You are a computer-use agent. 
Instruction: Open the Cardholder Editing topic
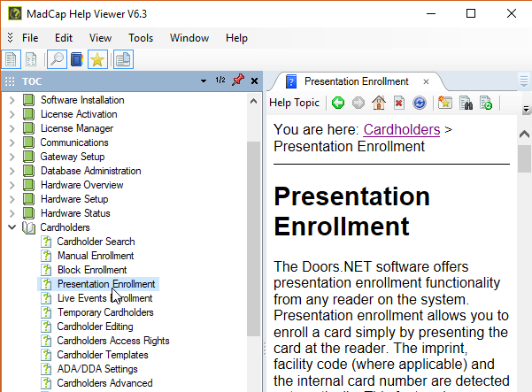95,327
